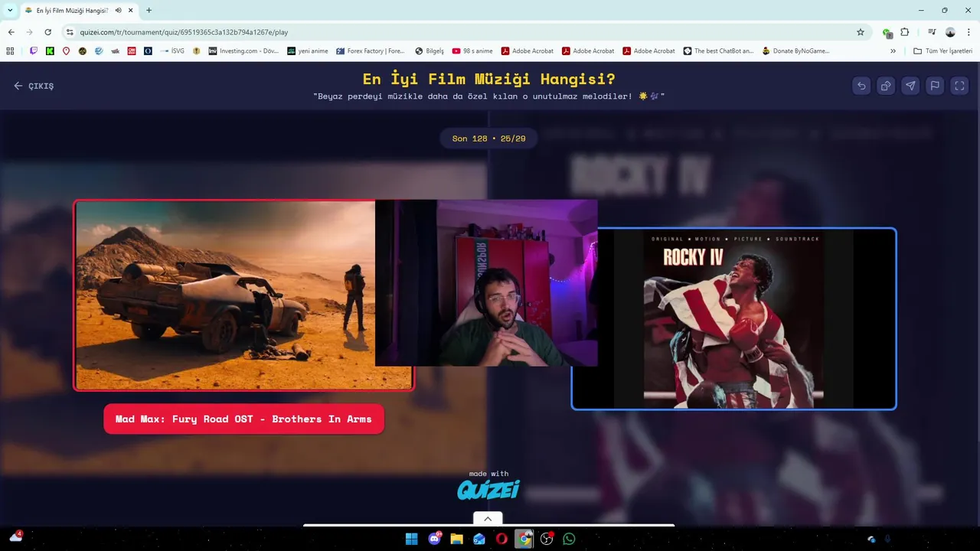Open the tab search dropdown arrow
The image size is (980, 551).
(x=10, y=10)
